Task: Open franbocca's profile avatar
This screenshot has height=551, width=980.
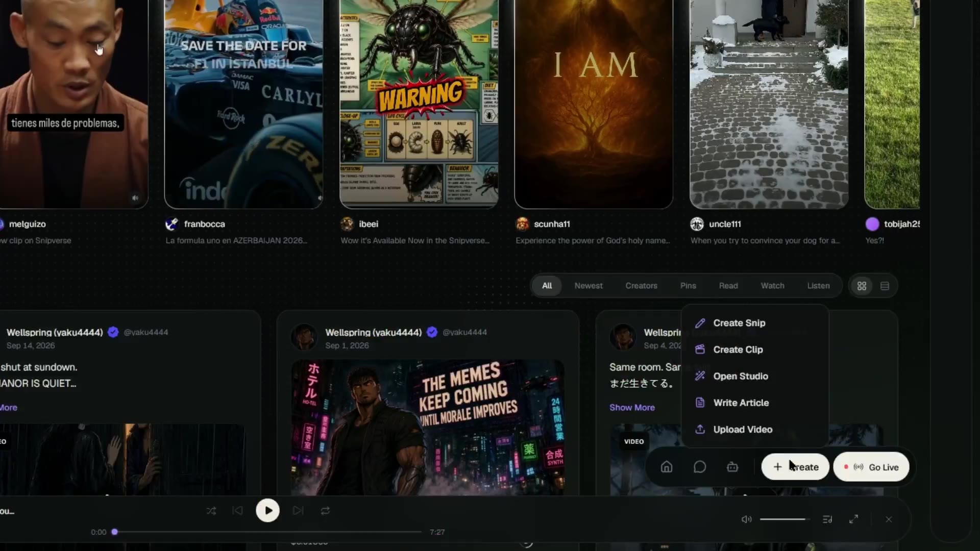Action: click(172, 224)
